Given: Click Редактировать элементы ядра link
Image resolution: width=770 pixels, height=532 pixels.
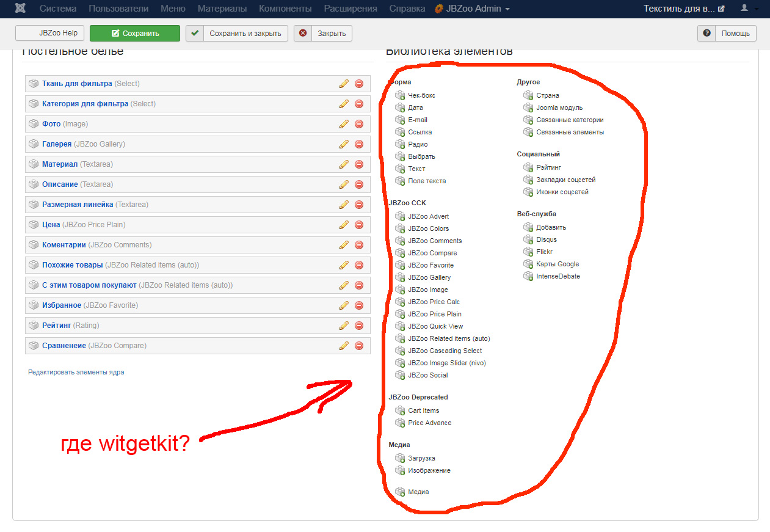Looking at the screenshot, I should 76,372.
